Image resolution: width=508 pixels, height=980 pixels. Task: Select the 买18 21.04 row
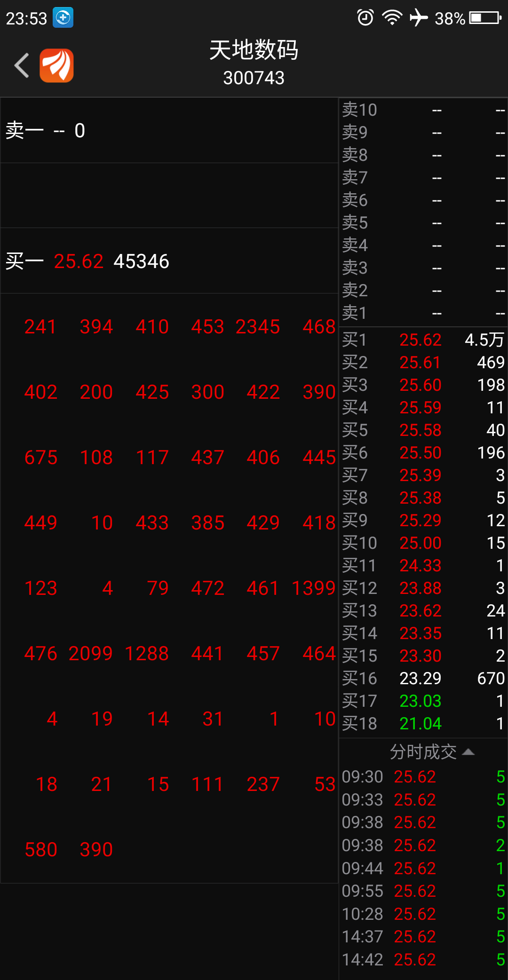click(423, 723)
